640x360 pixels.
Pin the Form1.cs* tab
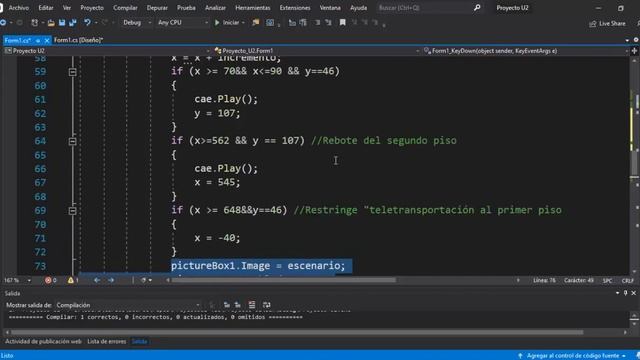[x=38, y=40]
